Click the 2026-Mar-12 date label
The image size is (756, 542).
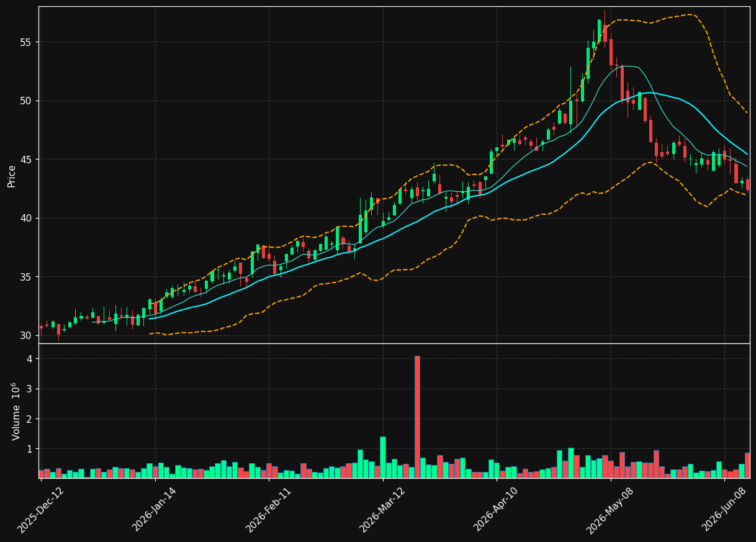(x=382, y=509)
